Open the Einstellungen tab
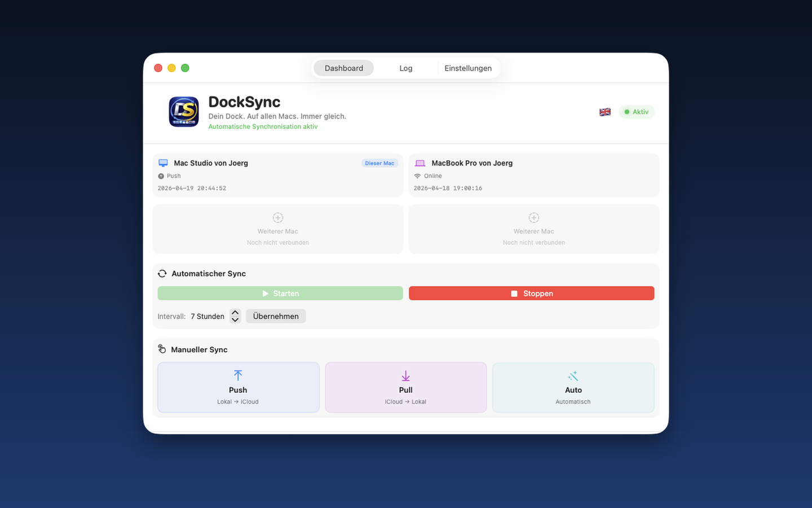This screenshot has width=812, height=508. (x=468, y=68)
